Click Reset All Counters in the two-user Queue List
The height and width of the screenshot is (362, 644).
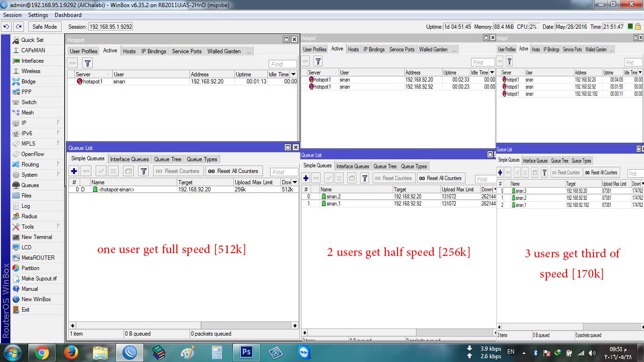[x=441, y=178]
